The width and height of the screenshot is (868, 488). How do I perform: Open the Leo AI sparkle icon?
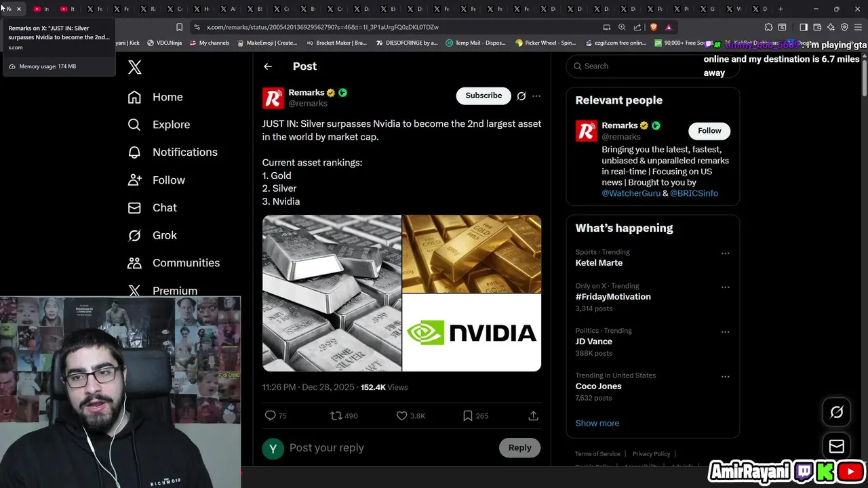(831, 27)
